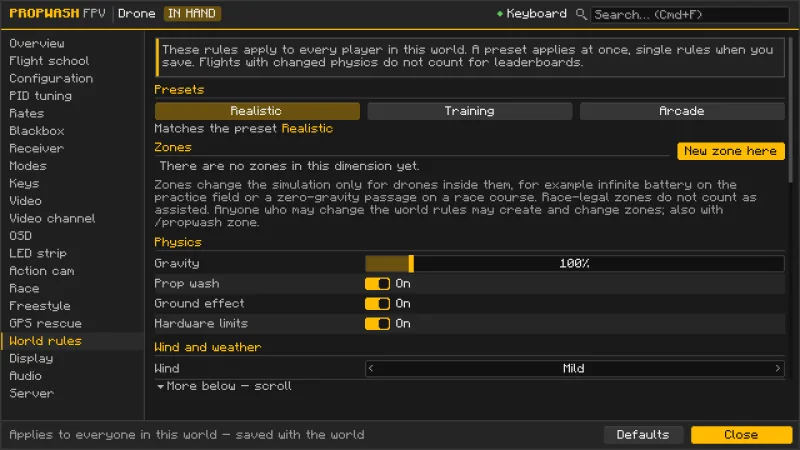Image resolution: width=800 pixels, height=450 pixels.
Task: Select the Arcade preset
Action: coord(682,111)
